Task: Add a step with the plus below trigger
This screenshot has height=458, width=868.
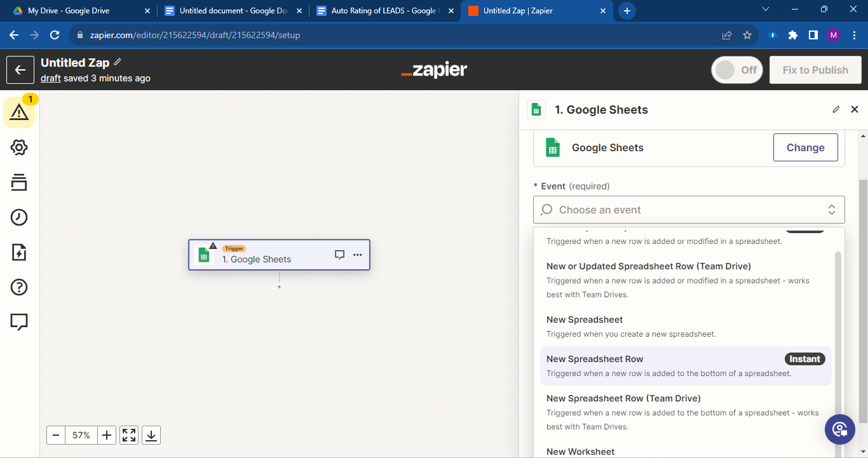Action: point(279,287)
